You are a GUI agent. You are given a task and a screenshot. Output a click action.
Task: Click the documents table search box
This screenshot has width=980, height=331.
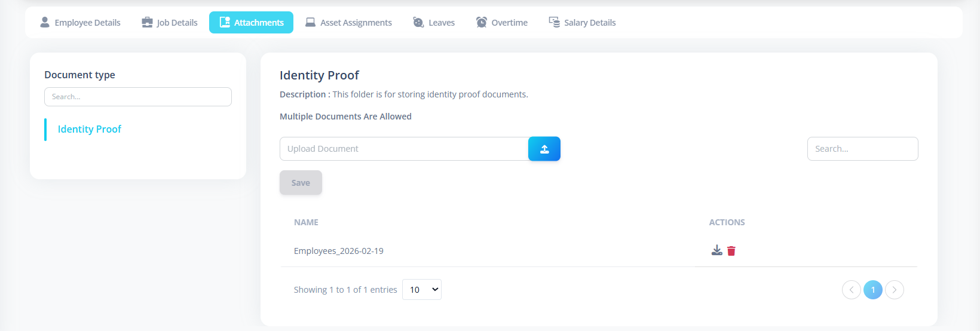863,149
